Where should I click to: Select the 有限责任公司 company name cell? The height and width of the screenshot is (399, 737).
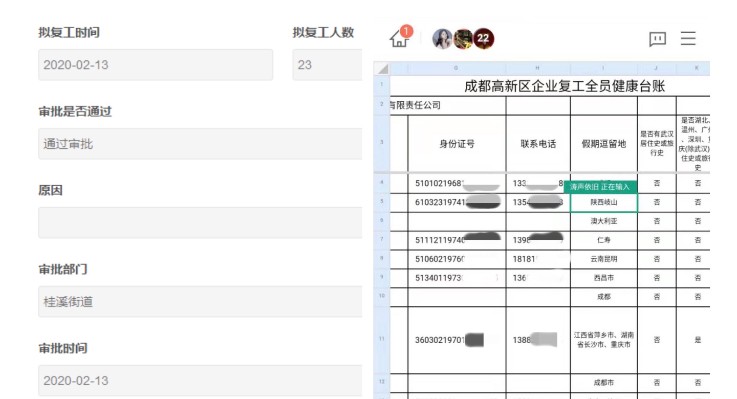click(x=448, y=105)
